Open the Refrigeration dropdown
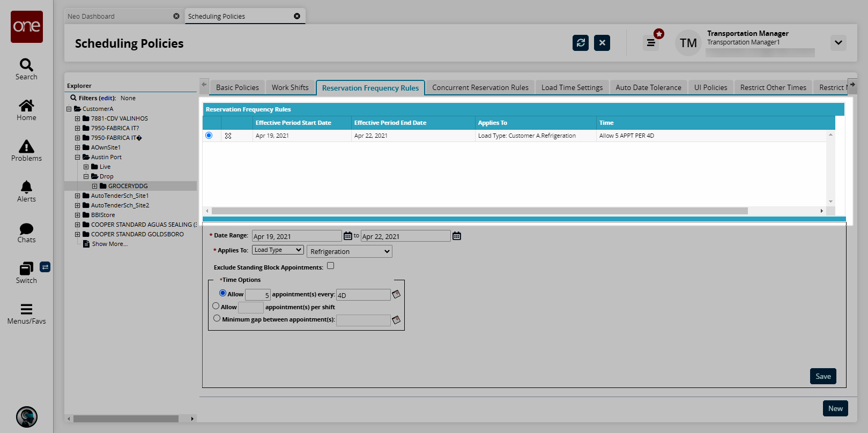 pos(349,251)
